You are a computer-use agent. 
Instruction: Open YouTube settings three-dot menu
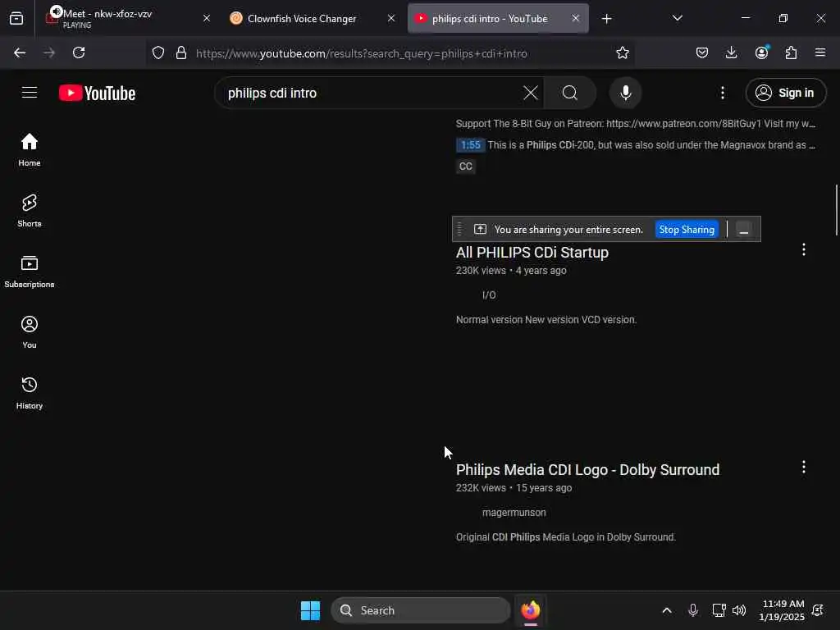coord(722,94)
